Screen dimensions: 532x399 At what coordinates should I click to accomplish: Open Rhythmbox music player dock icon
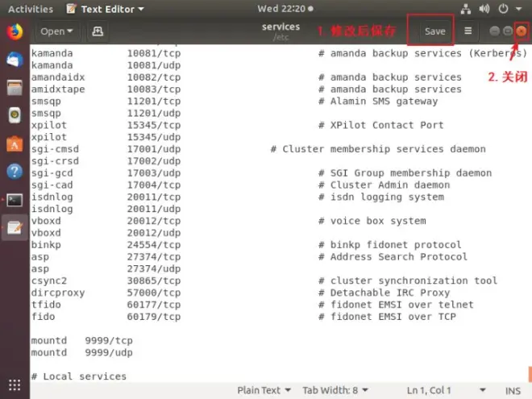pos(15,115)
